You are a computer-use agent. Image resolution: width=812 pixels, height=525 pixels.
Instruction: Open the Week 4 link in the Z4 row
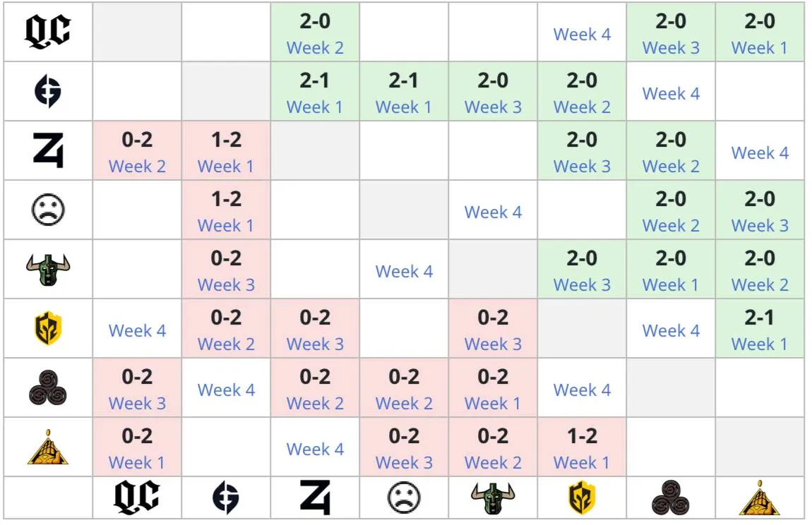760,153
